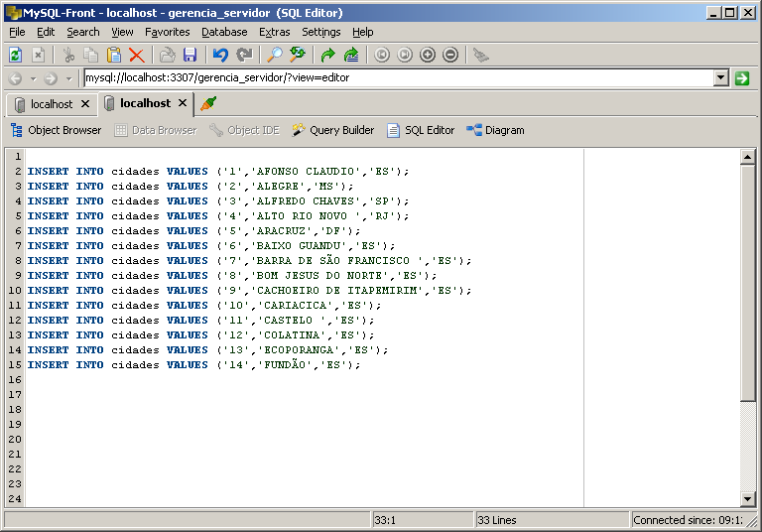The width and height of the screenshot is (762, 532).
Task: Switch to Data Browser view
Action: pos(155,130)
